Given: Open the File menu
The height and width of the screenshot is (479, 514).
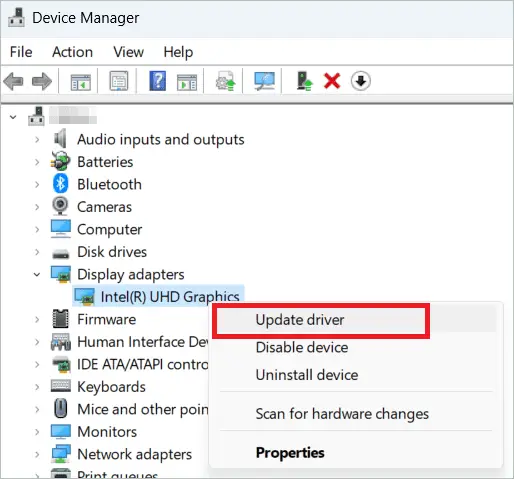Looking at the screenshot, I should (21, 52).
